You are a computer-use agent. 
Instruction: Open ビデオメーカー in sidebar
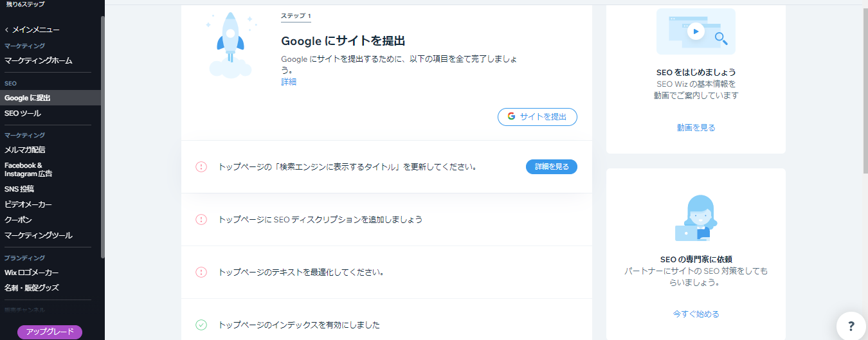pos(28,204)
